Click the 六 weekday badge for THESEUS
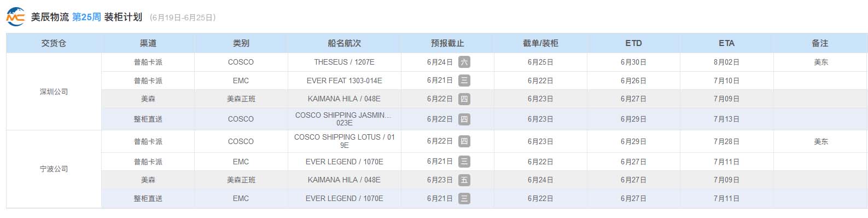The width and height of the screenshot is (868, 218). tap(464, 62)
